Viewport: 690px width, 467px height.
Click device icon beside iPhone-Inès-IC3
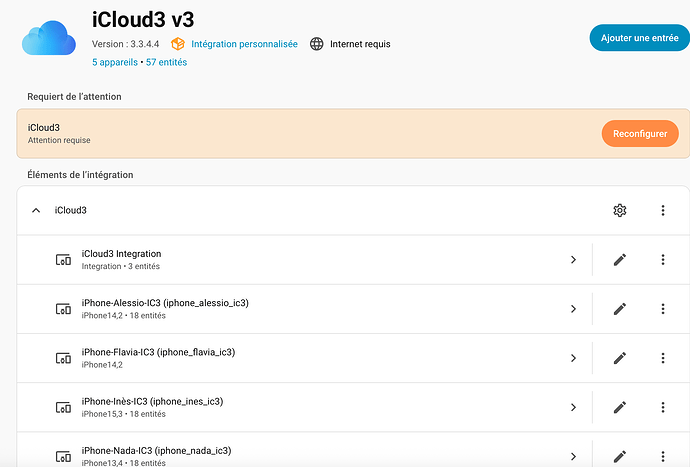63,408
